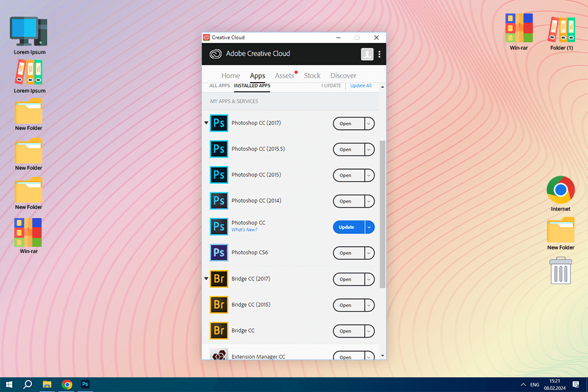Click the 1 UPDATE text
The height and width of the screenshot is (392, 588).
click(x=331, y=86)
